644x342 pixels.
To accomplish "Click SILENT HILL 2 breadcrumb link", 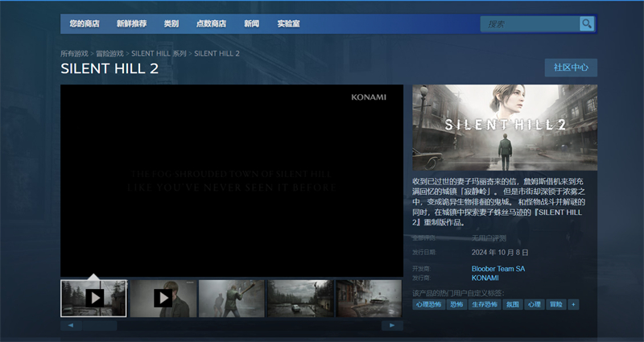I will [217, 54].
